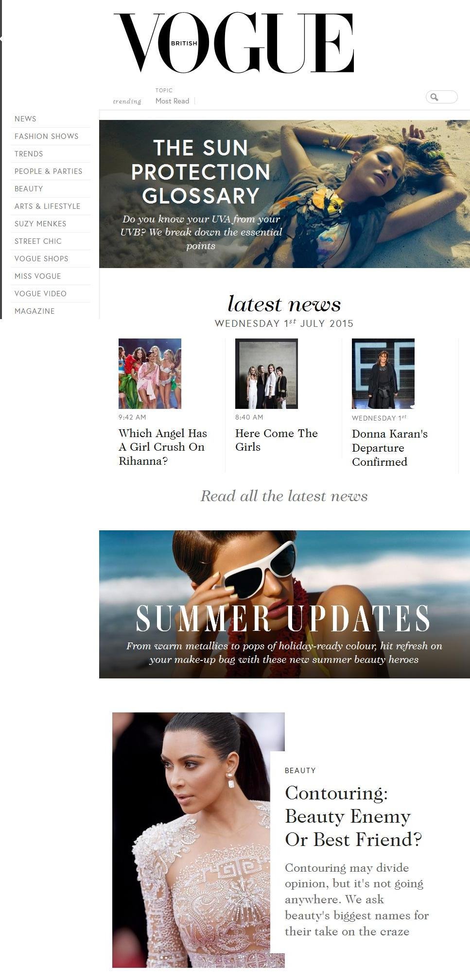The width and height of the screenshot is (470, 980).
Task: Open the Sun Protection Glossary banner
Action: click(284, 194)
